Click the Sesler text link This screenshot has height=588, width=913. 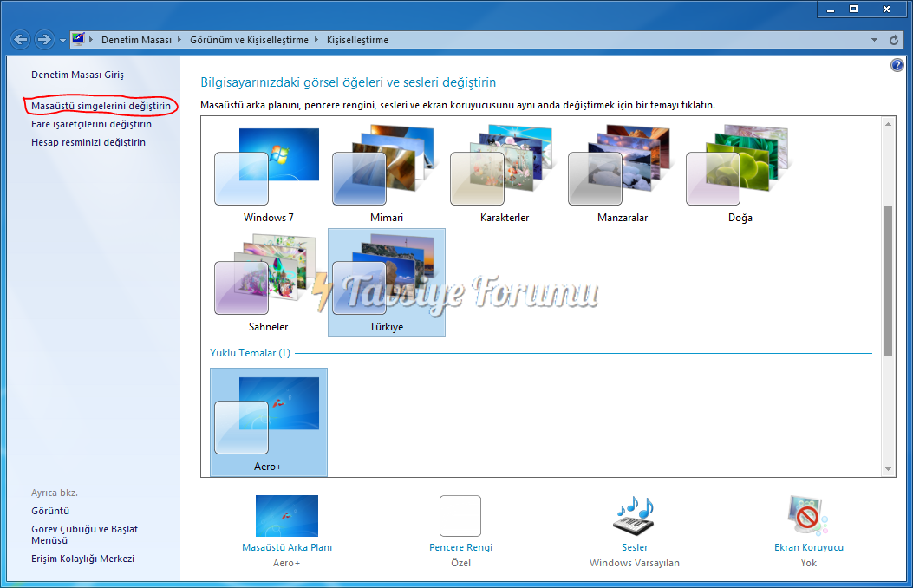click(635, 547)
